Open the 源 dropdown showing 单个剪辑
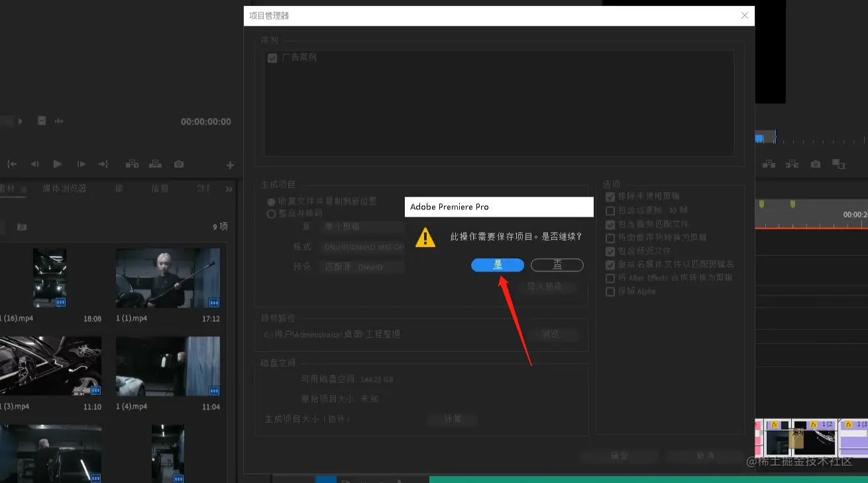The image size is (868, 483). (x=362, y=227)
